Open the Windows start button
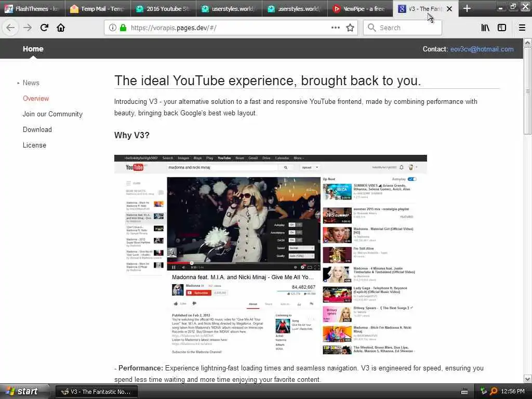The image size is (532, 399). (24, 392)
